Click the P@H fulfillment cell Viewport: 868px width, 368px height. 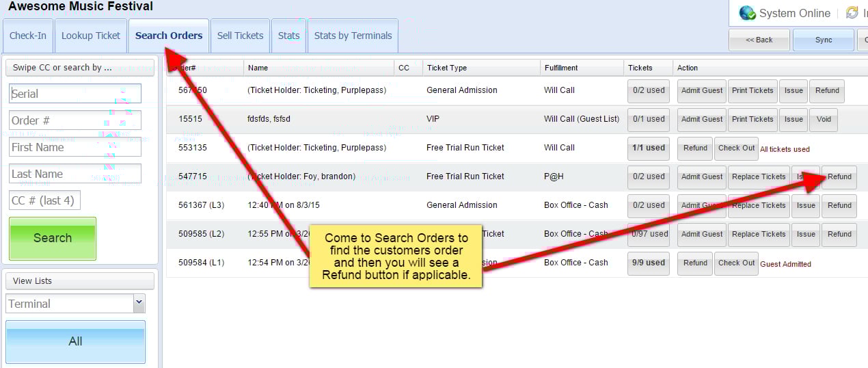point(554,176)
